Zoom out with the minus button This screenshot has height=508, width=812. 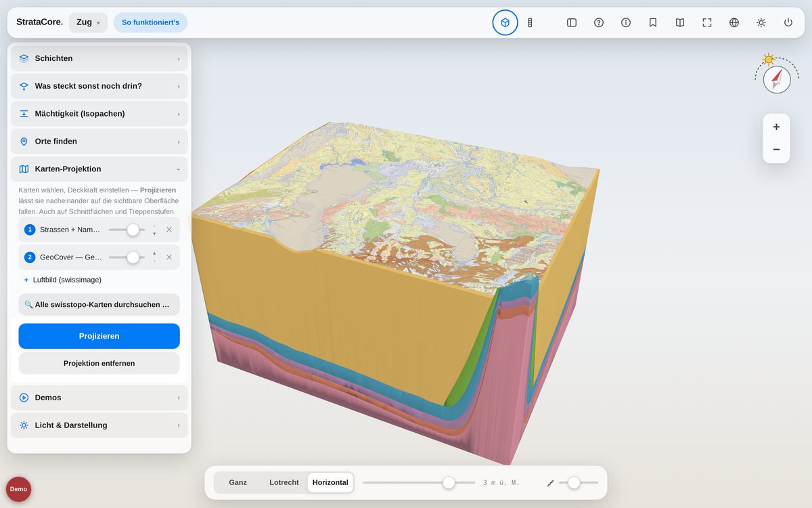pos(776,150)
